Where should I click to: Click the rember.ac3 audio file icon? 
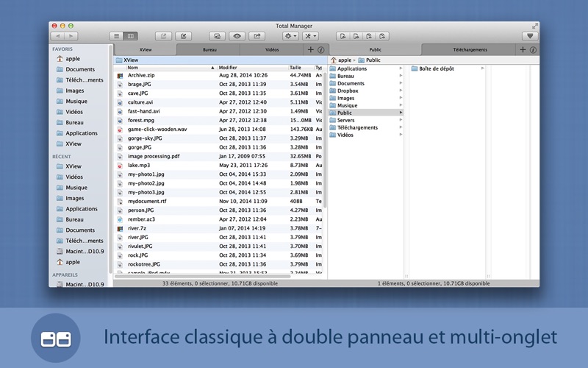(120, 219)
